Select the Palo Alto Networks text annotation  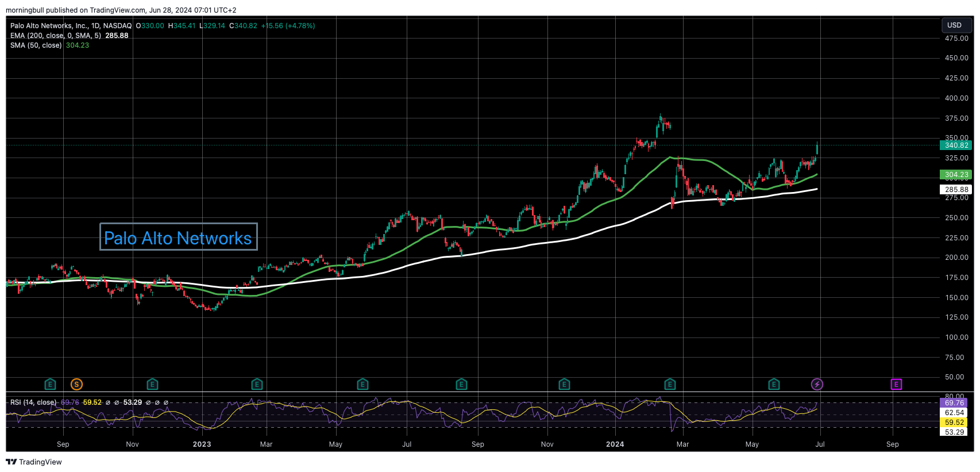(178, 237)
